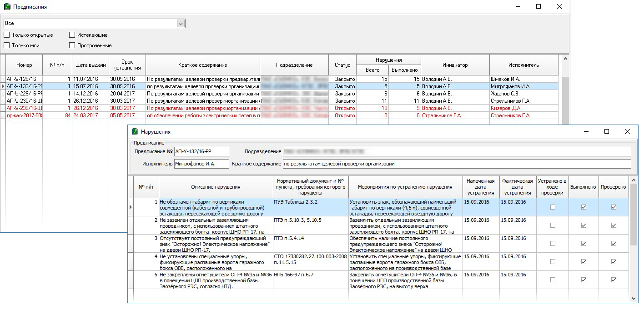Image resolution: width=644 pixels, height=310 pixels.
Task: Click the Нарушения window title icon
Action: 135,131
